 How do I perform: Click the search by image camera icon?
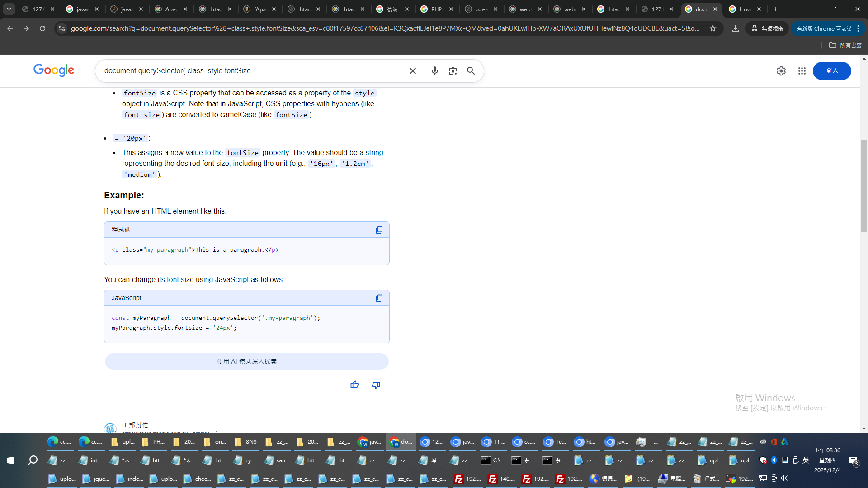pyautogui.click(x=453, y=71)
